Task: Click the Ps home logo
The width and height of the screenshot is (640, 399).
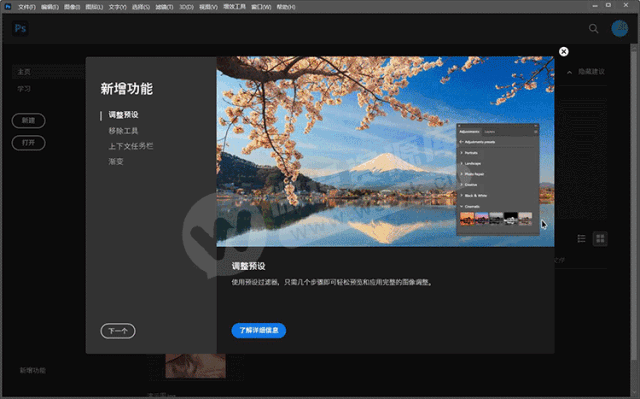Action: 20,28
